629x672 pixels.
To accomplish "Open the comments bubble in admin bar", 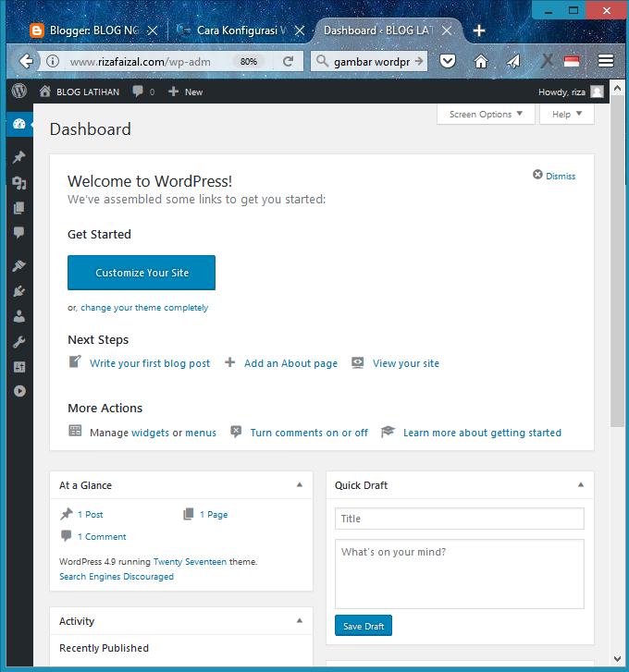I will point(138,92).
